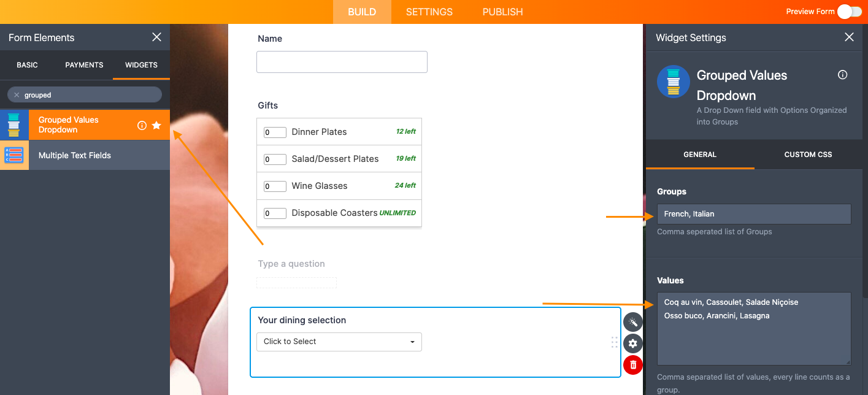Click the Dinner Plates quantity box
The height and width of the screenshot is (395, 868).
pos(275,132)
